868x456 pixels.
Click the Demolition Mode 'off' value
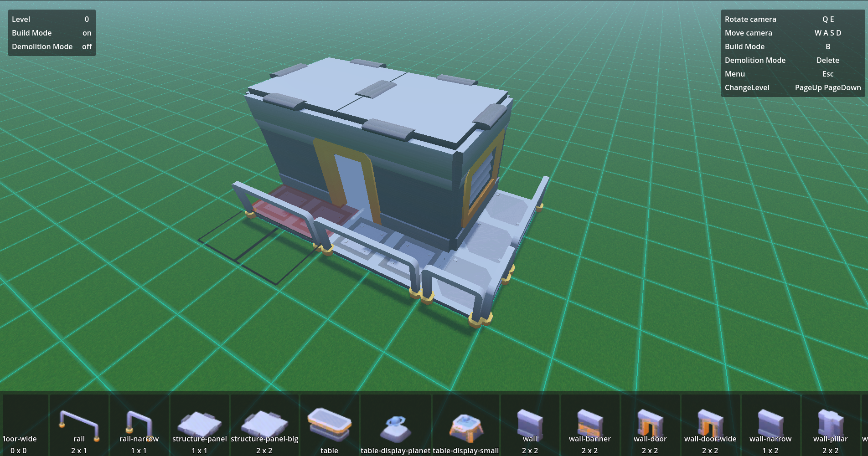coord(87,46)
